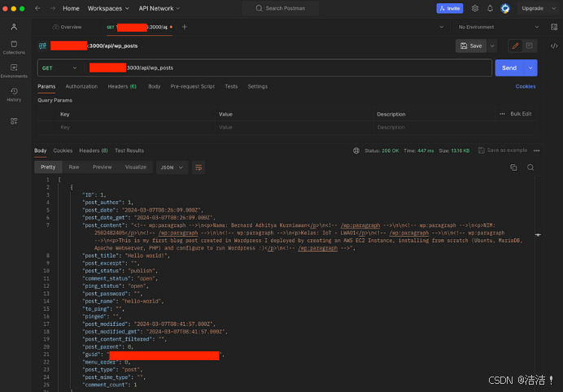Click the request URL input field
The width and height of the screenshot is (563, 392).
coord(288,68)
